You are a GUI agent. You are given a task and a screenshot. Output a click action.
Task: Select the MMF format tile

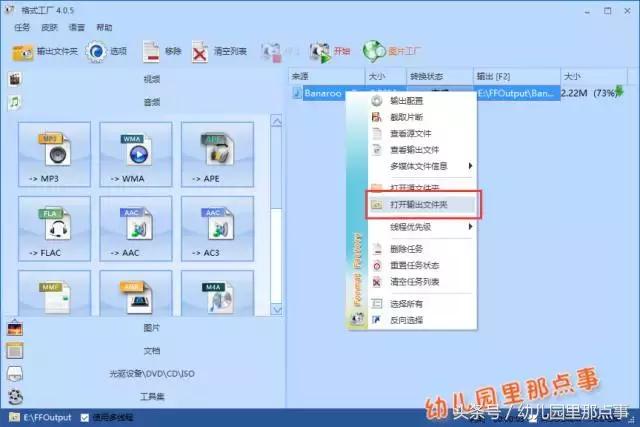tap(54, 293)
